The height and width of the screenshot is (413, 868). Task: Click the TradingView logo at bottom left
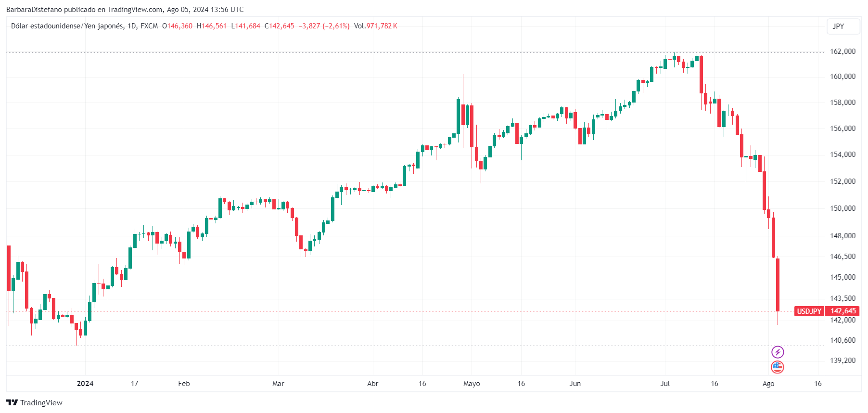(34, 402)
